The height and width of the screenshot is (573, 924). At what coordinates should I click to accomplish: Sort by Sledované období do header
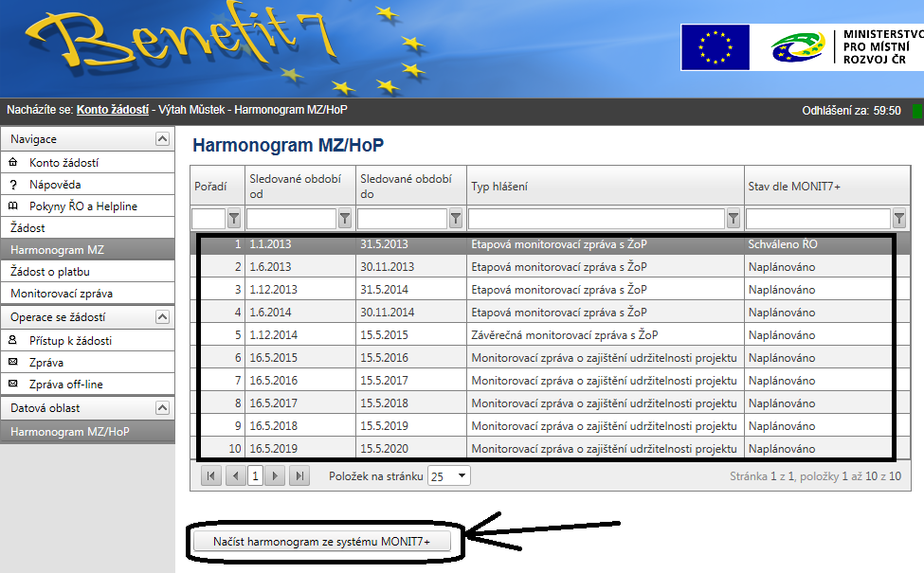(406, 186)
